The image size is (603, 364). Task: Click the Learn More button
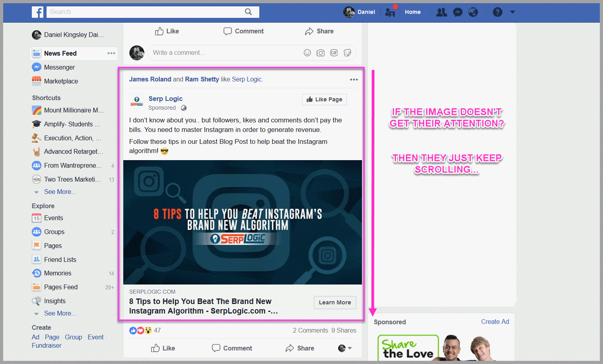335,302
